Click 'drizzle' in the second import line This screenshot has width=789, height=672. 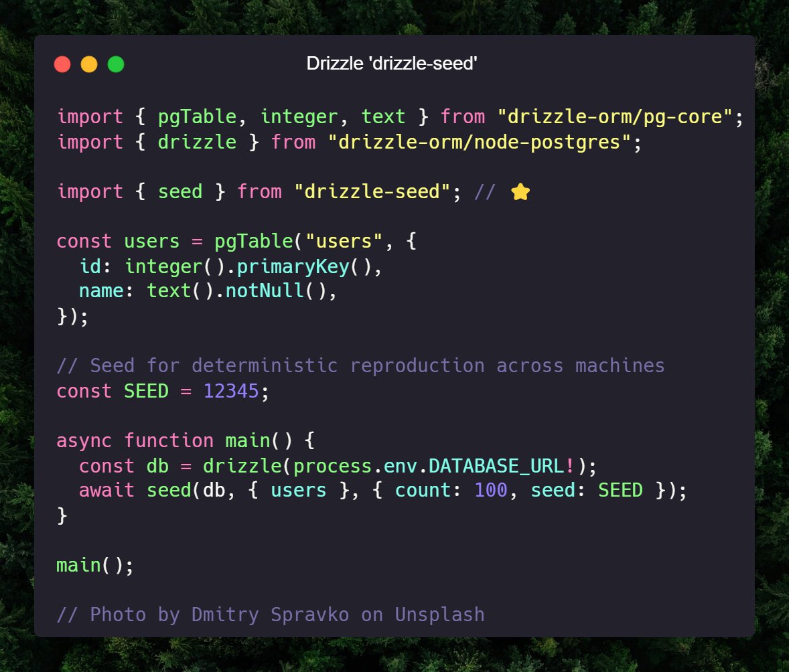tap(197, 142)
